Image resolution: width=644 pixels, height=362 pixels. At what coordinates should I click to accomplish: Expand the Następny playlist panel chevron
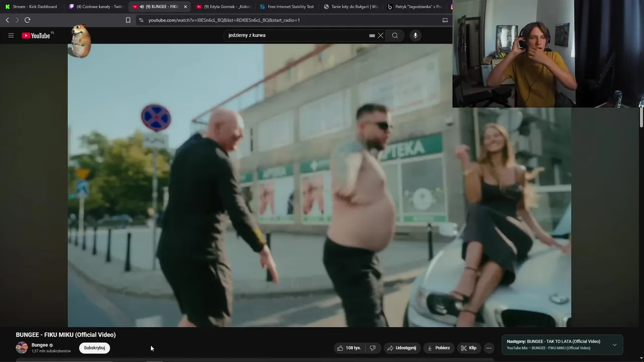[614, 345]
